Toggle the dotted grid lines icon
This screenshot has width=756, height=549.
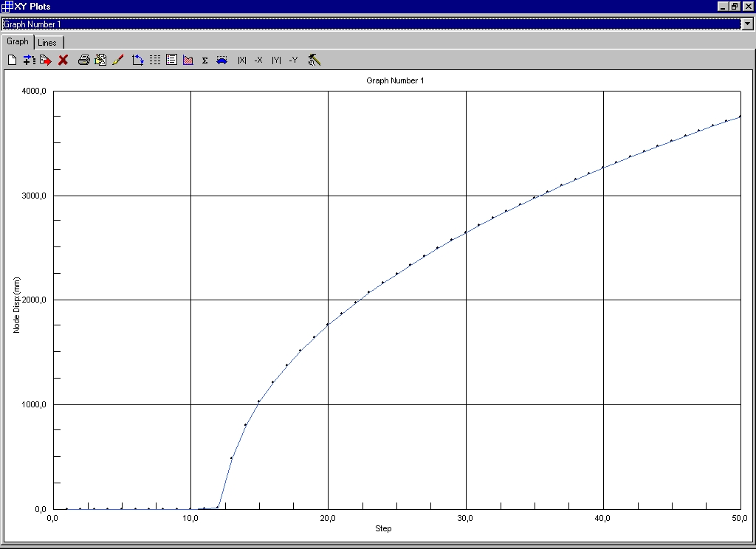click(155, 60)
